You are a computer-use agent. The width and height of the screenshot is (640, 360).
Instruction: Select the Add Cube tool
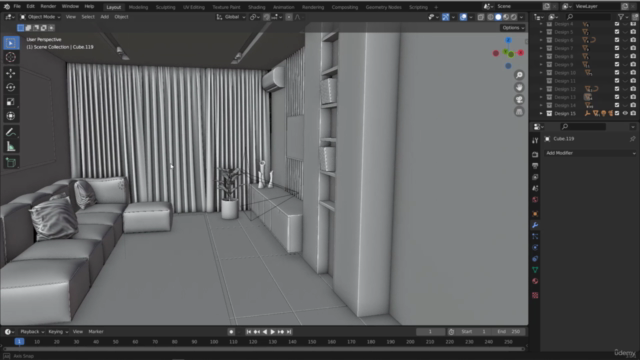point(11,163)
